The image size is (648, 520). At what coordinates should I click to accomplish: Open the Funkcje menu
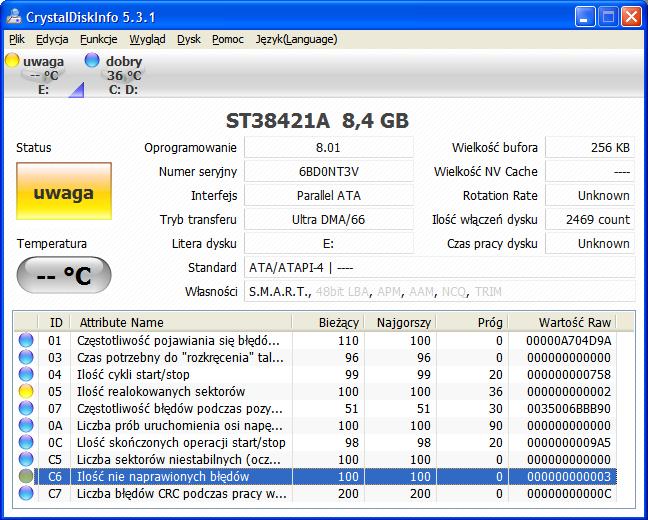[99, 39]
